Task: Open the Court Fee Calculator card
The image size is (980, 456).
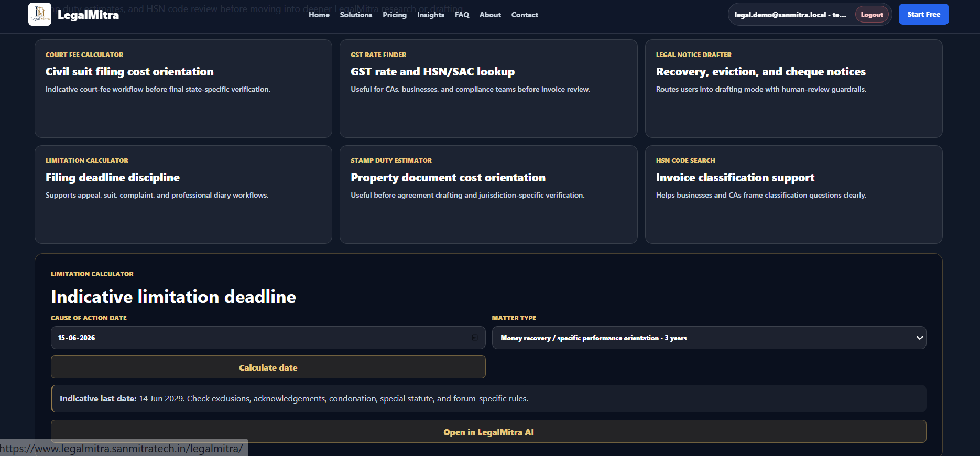Action: (x=183, y=89)
